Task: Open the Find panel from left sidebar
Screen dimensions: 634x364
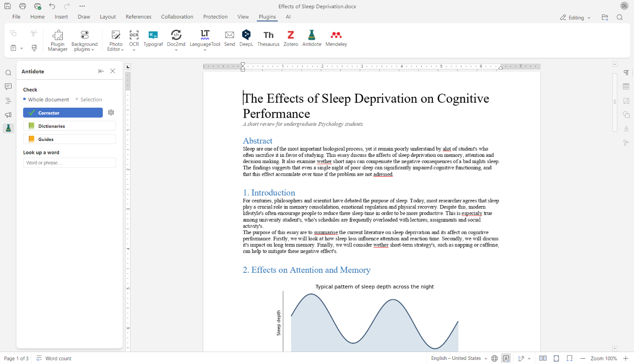Action: (8, 73)
